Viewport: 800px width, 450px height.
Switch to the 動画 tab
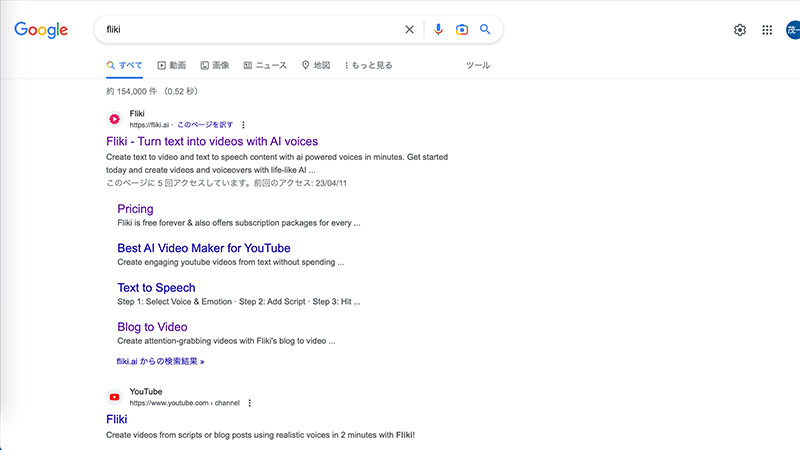171,65
